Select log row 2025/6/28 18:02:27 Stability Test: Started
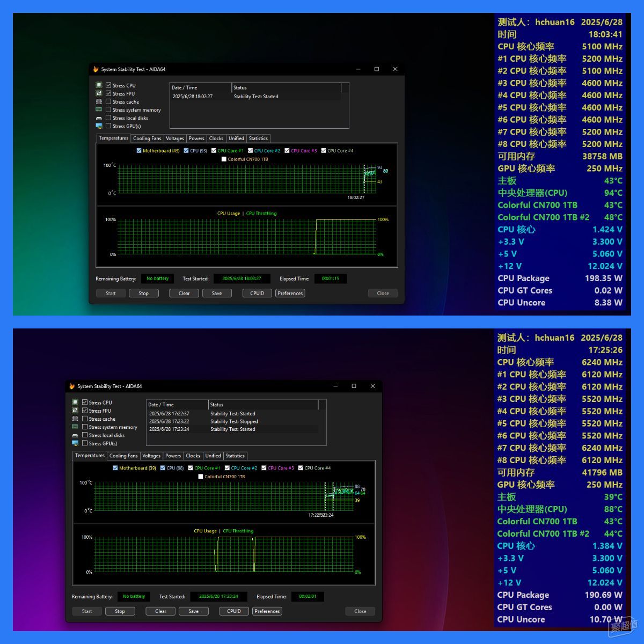Screen dimensions: 644x644 tap(255, 97)
